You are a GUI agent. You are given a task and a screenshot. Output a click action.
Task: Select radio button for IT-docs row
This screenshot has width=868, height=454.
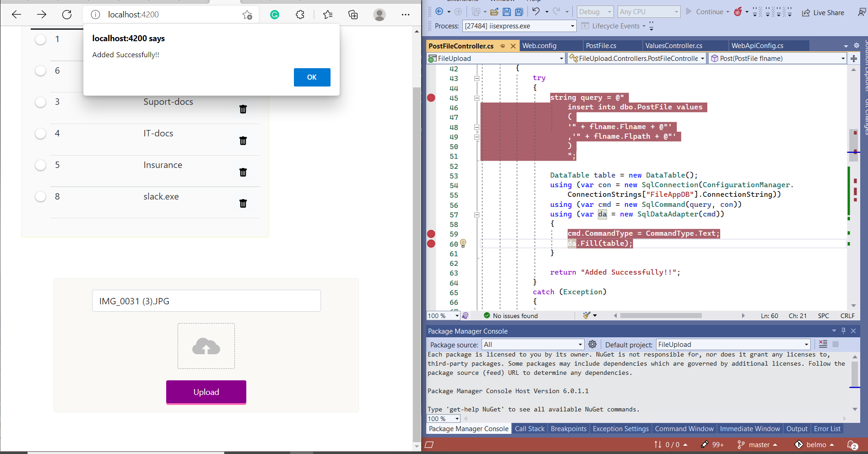[41, 134]
